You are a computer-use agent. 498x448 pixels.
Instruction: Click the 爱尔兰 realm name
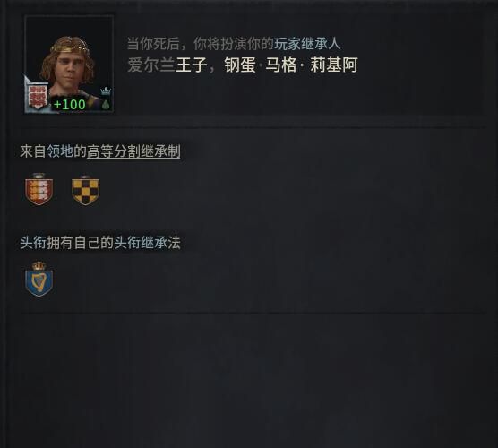pos(151,65)
